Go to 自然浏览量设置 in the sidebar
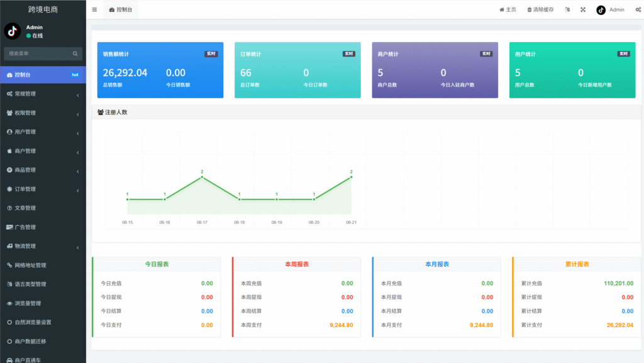644x363 pixels. 33,322
